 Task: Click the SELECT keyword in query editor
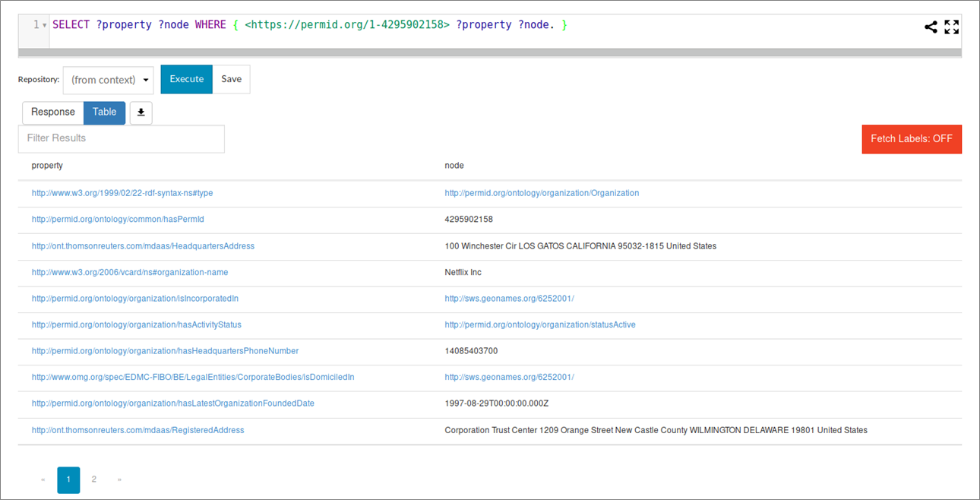tap(71, 25)
